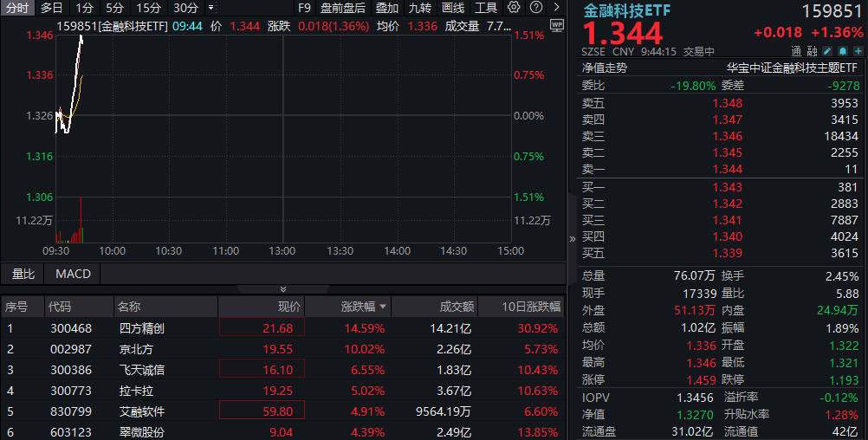
Task: Click stock code 300468
Action: pyautogui.click(x=71, y=328)
